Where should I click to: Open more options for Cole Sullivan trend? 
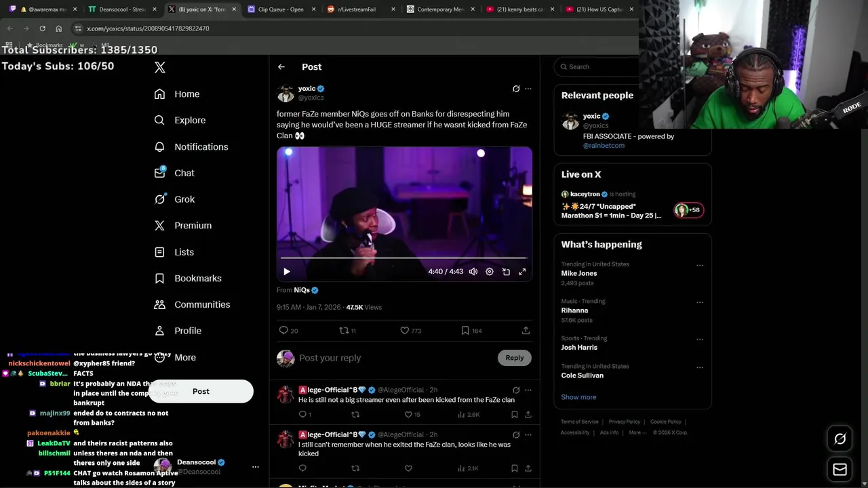pyautogui.click(x=700, y=367)
